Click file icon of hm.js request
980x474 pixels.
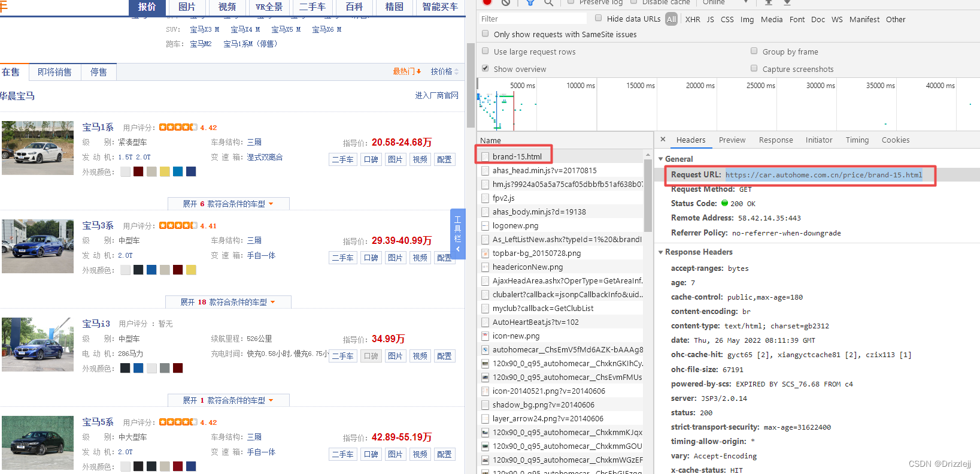point(486,184)
